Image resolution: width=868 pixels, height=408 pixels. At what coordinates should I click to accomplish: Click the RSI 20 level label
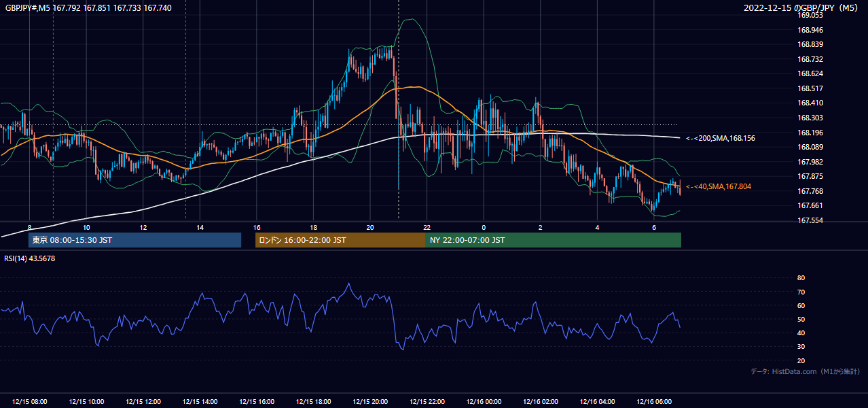pyautogui.click(x=801, y=360)
